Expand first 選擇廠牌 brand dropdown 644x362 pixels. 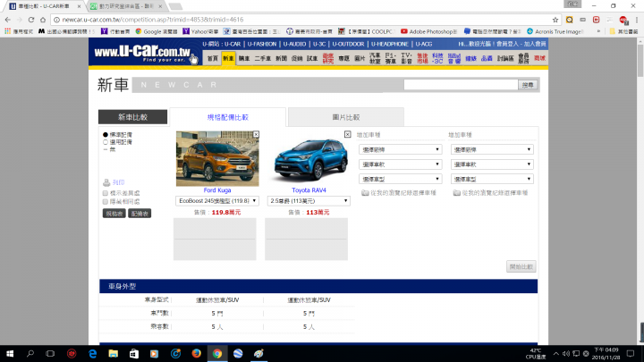click(399, 149)
